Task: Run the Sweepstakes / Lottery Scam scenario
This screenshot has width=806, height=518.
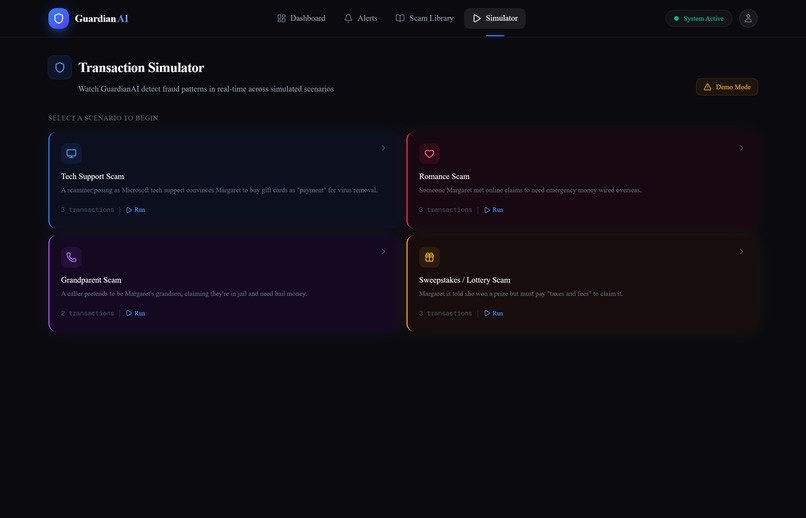Action: (x=493, y=313)
